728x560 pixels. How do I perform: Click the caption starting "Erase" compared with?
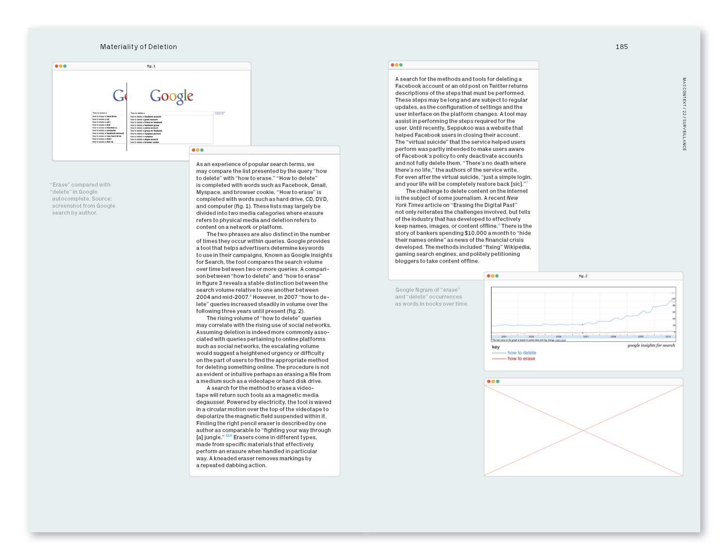83,198
